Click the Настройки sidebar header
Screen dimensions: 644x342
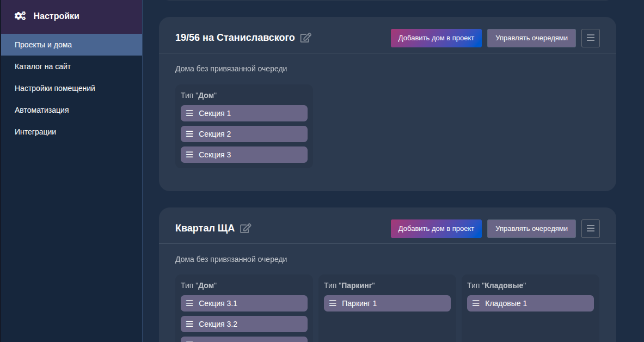coord(71,16)
